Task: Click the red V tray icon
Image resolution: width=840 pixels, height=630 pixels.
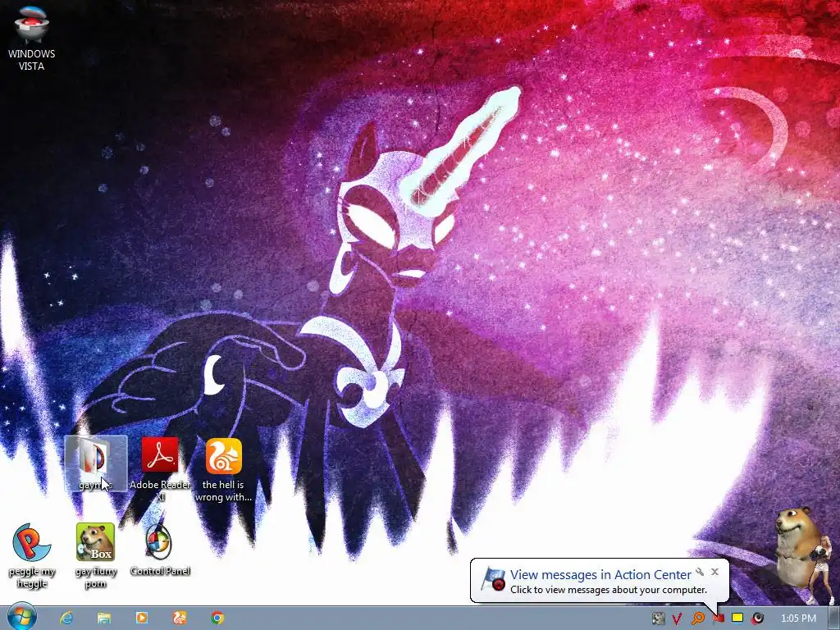Action: point(677,619)
